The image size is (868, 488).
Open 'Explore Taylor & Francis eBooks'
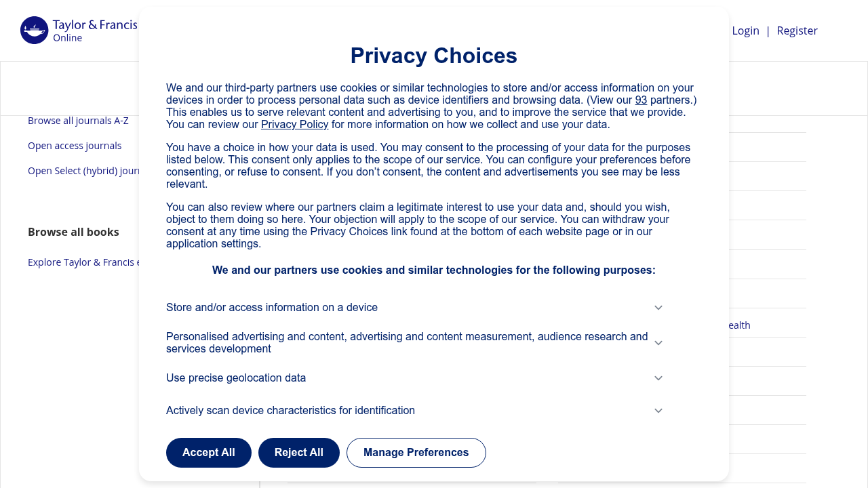tap(83, 262)
